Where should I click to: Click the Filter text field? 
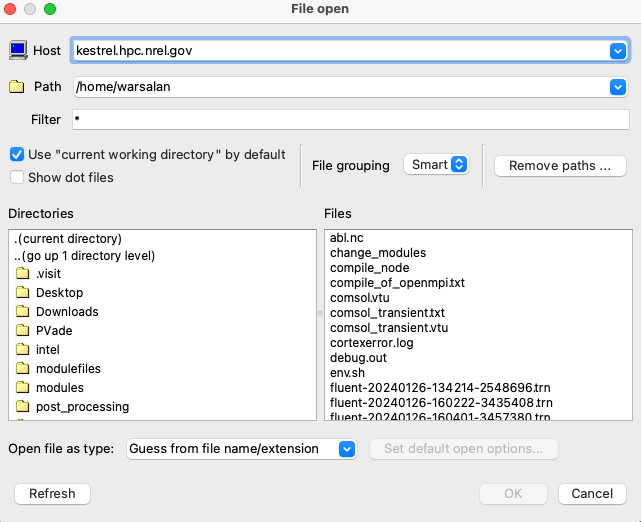[x=350, y=120]
